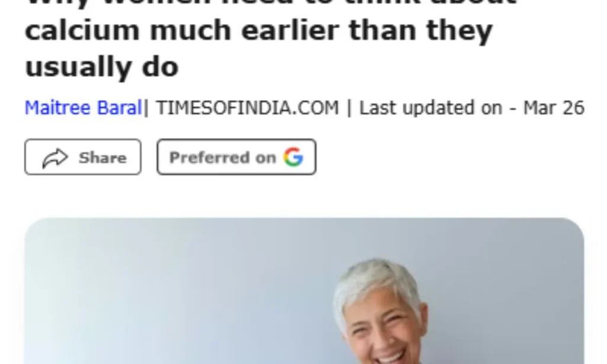Open author Maitree Baral's profile link
The image size is (607, 364).
[x=83, y=108]
